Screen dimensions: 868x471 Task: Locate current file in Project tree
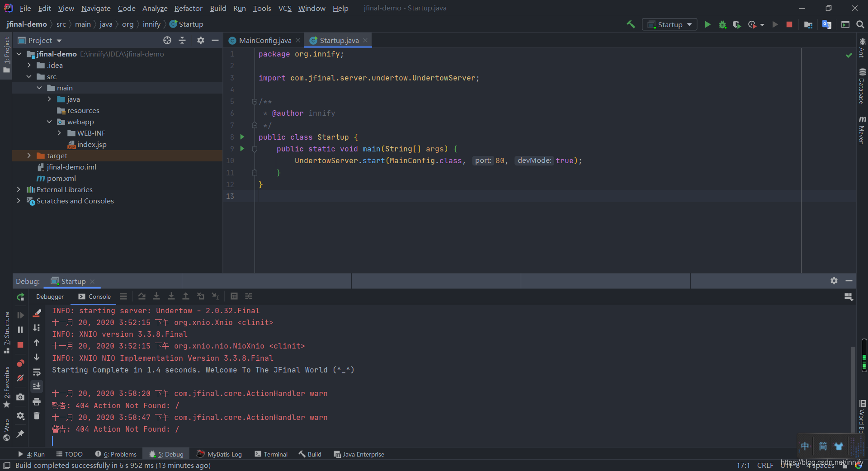[x=167, y=40]
